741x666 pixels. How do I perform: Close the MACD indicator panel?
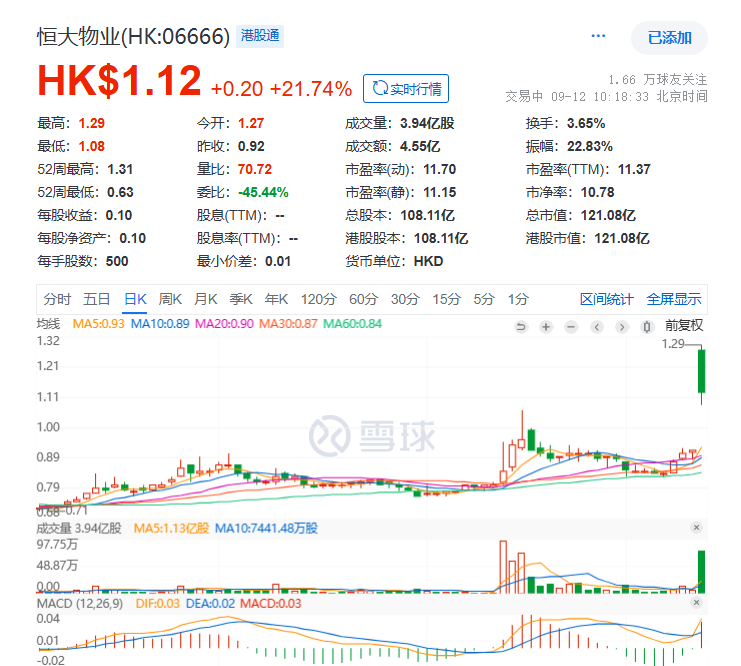click(x=696, y=603)
